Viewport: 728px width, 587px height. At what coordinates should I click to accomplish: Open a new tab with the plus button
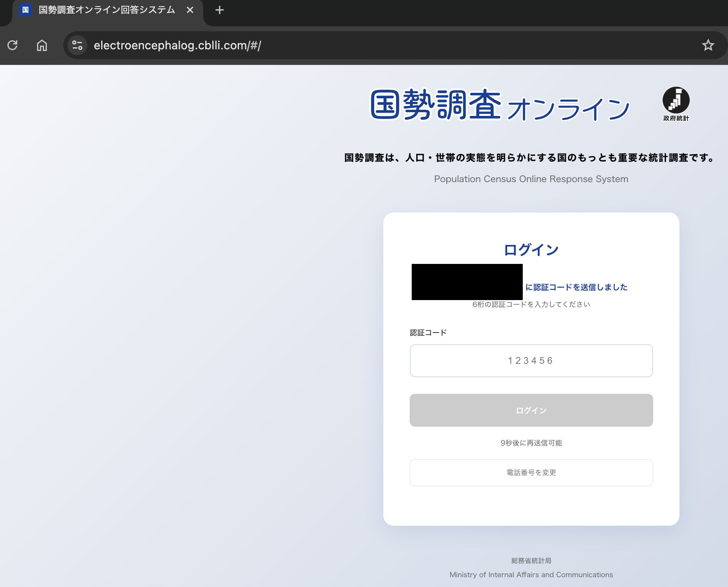pyautogui.click(x=220, y=10)
